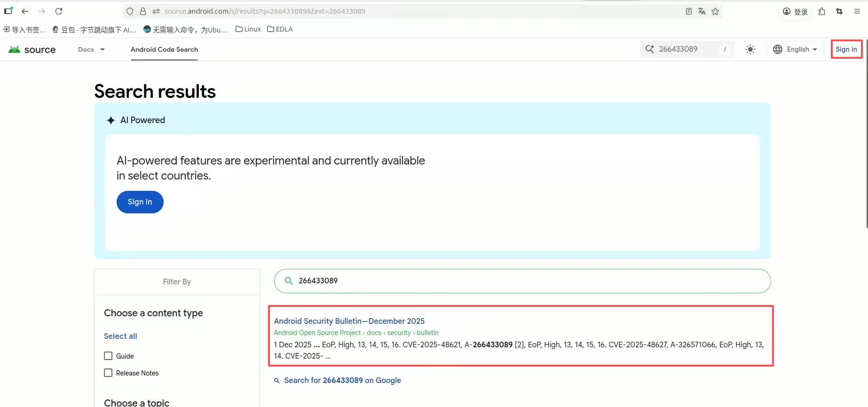Click the Choose a content type heading
The image size is (868, 407).
tap(153, 313)
